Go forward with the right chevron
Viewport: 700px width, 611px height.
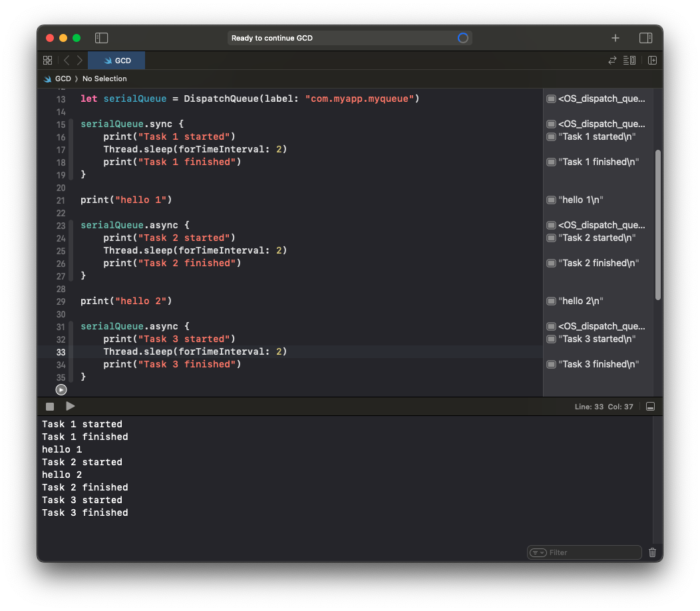pyautogui.click(x=79, y=61)
